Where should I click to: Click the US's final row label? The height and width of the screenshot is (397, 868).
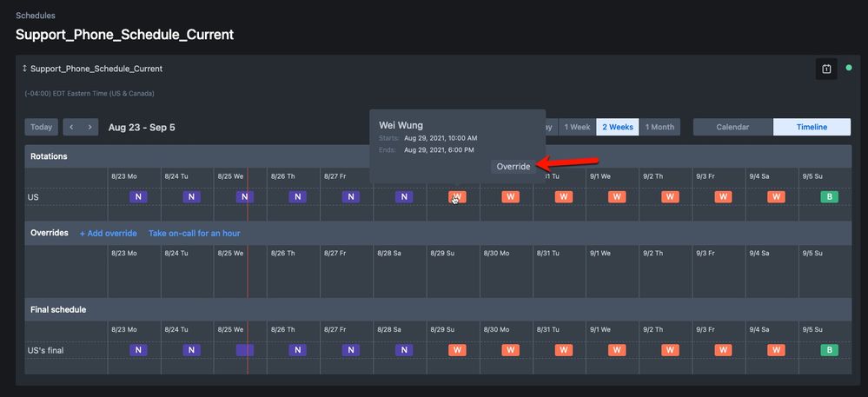click(x=45, y=350)
